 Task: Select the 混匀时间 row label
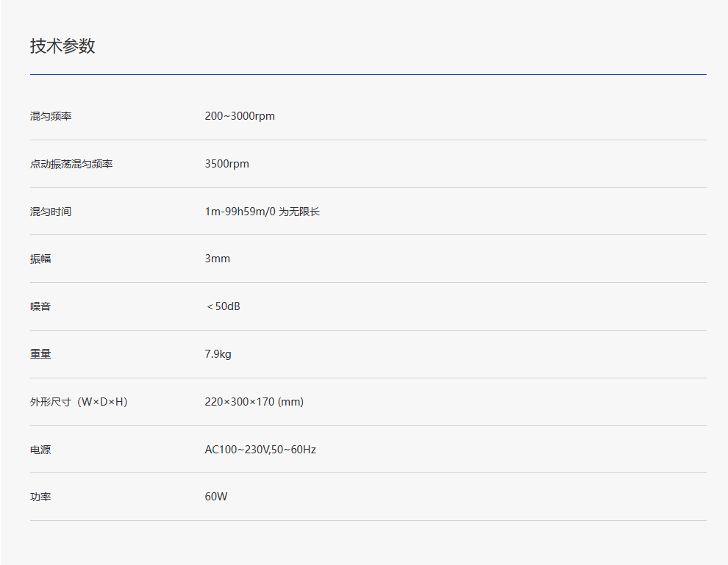(x=51, y=212)
